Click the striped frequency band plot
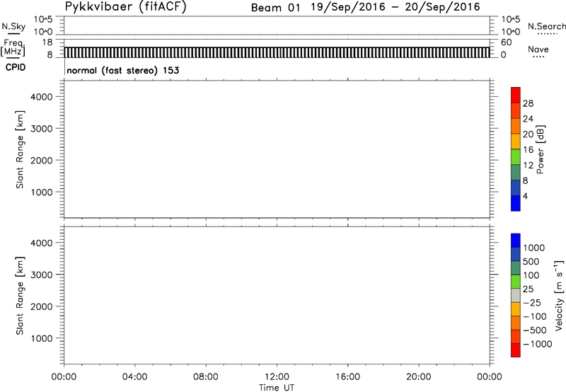Image resolution: width=566 pixels, height=392 pixels. click(277, 52)
